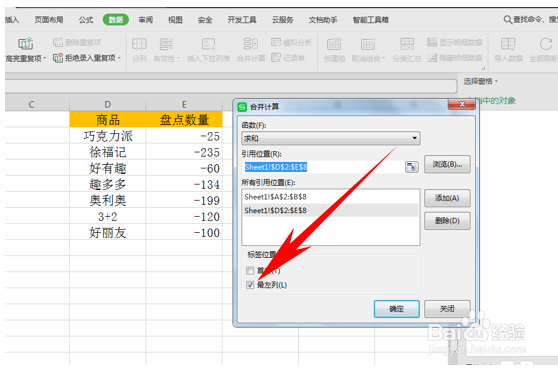This screenshot has height=369, width=558.
Task: Click the 关闭 close button
Action: 447,309
